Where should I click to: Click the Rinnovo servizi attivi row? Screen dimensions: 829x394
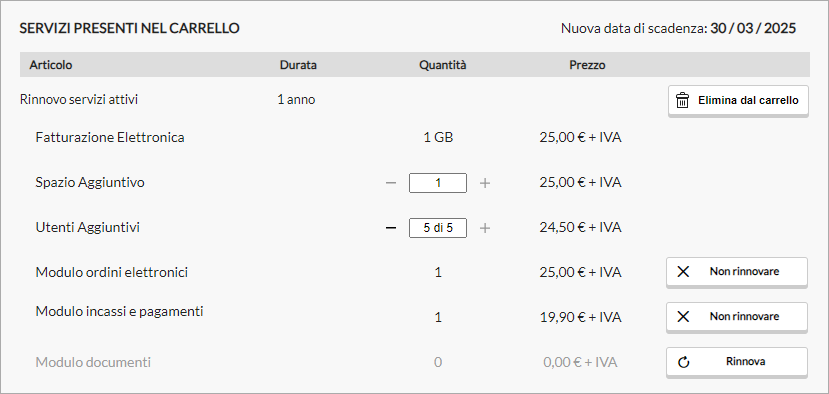coord(414,100)
